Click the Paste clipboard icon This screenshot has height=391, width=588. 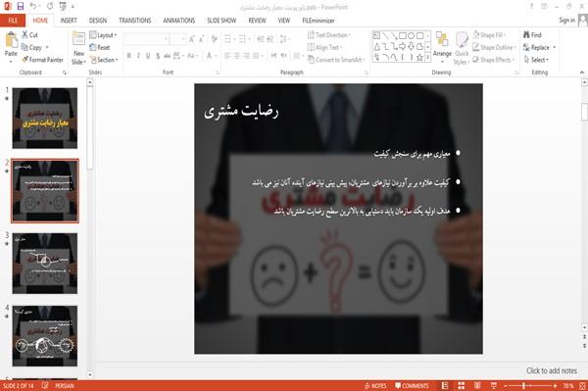(11, 40)
